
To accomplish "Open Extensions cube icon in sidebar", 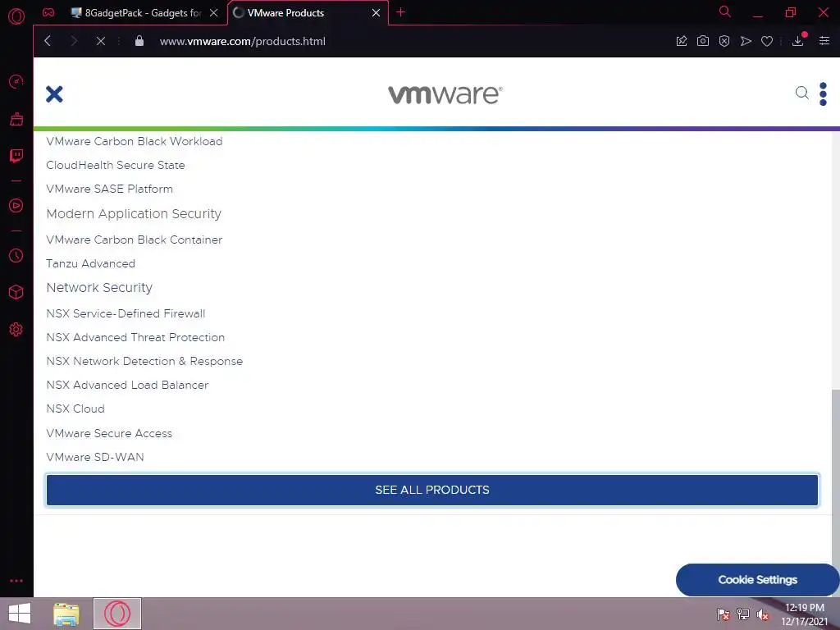I will (x=16, y=292).
